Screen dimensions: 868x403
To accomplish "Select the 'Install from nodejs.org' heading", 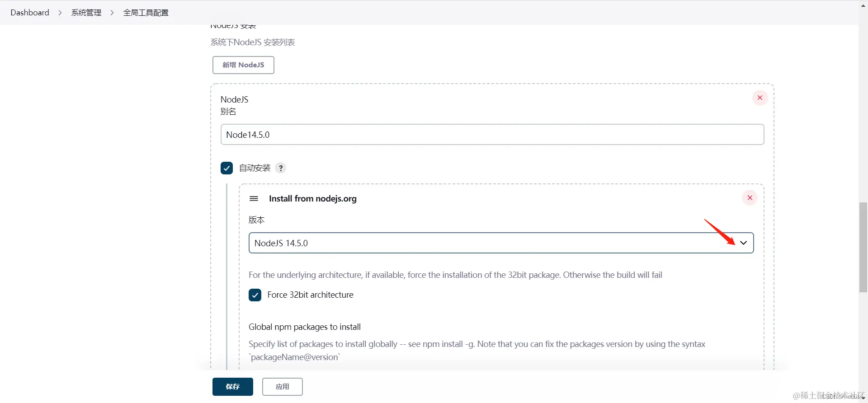I will coord(313,199).
